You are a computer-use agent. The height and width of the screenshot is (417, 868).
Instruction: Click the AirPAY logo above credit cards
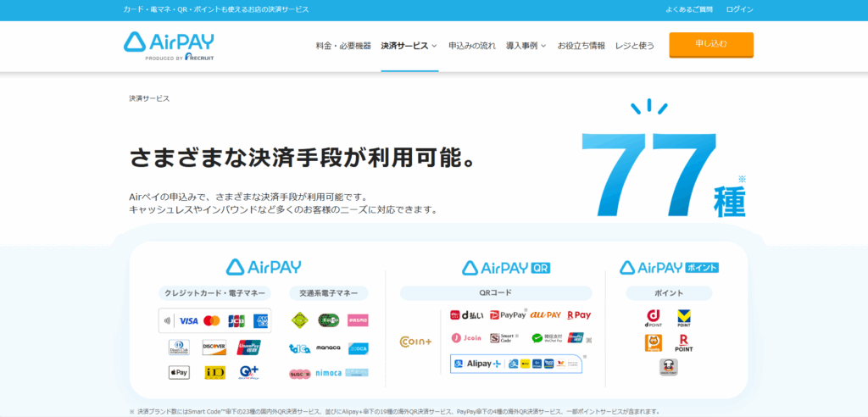tap(264, 267)
